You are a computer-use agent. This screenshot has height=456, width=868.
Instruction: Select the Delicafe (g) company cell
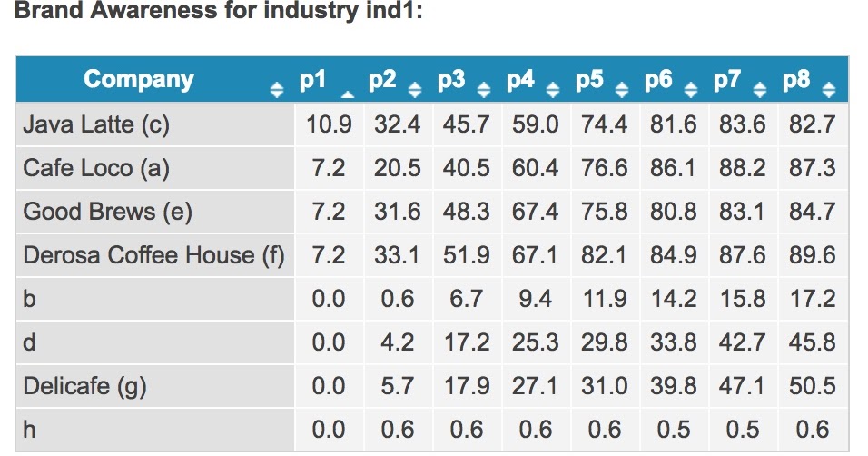(155, 386)
